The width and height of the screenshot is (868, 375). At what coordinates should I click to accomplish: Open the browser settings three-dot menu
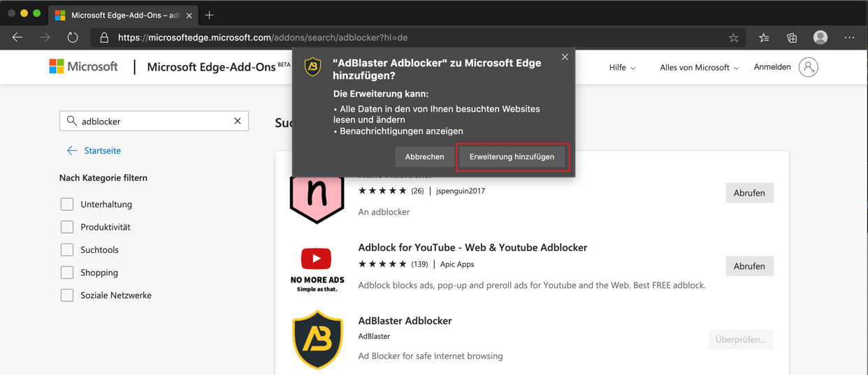pyautogui.click(x=849, y=38)
